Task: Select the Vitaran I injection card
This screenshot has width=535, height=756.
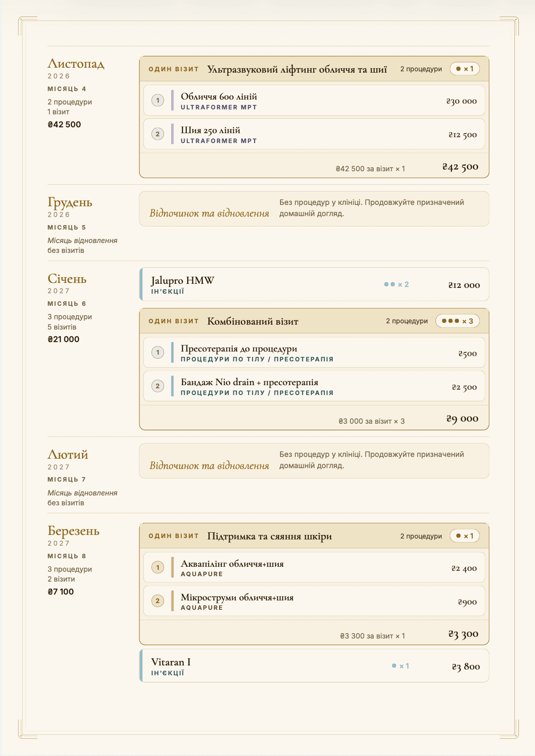Action: tap(314, 666)
